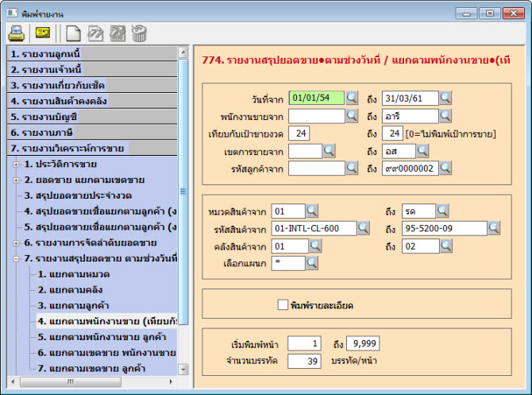
Task: Click the date ถึง field showing 31/03/61
Action: (411, 99)
